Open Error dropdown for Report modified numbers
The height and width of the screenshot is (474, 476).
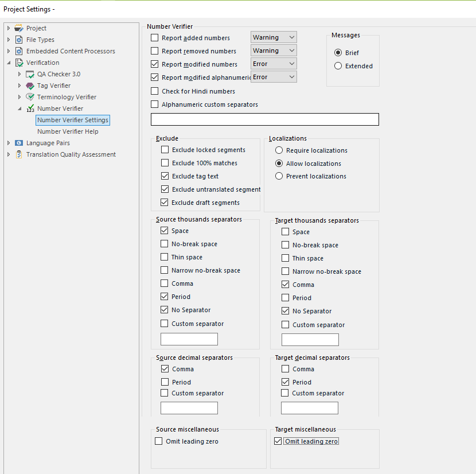pos(274,64)
